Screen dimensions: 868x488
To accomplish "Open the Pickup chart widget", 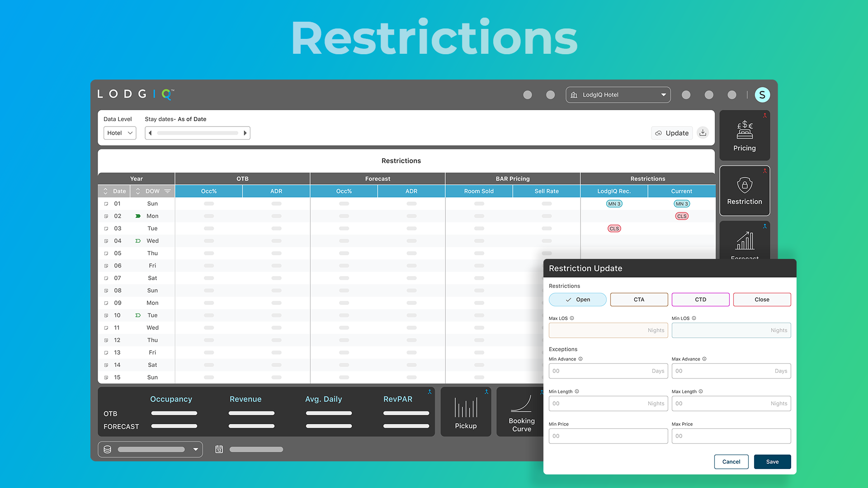I will pyautogui.click(x=466, y=412).
